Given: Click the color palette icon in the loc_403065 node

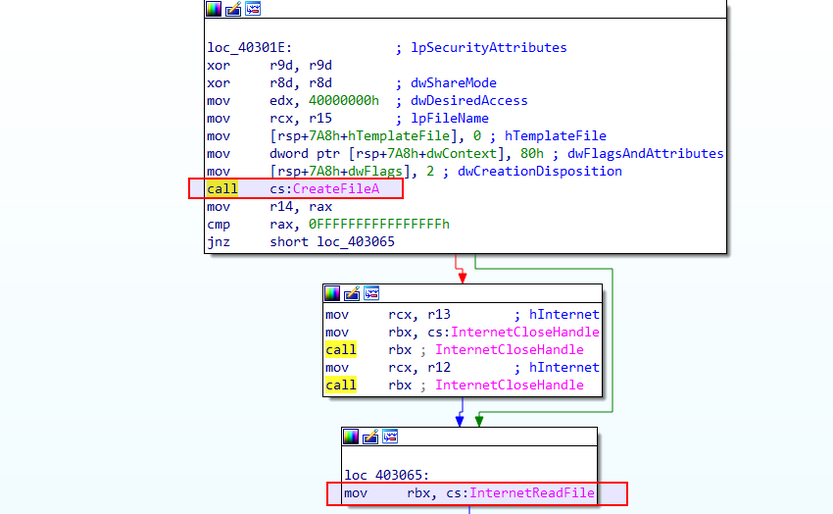Looking at the screenshot, I should (351, 436).
